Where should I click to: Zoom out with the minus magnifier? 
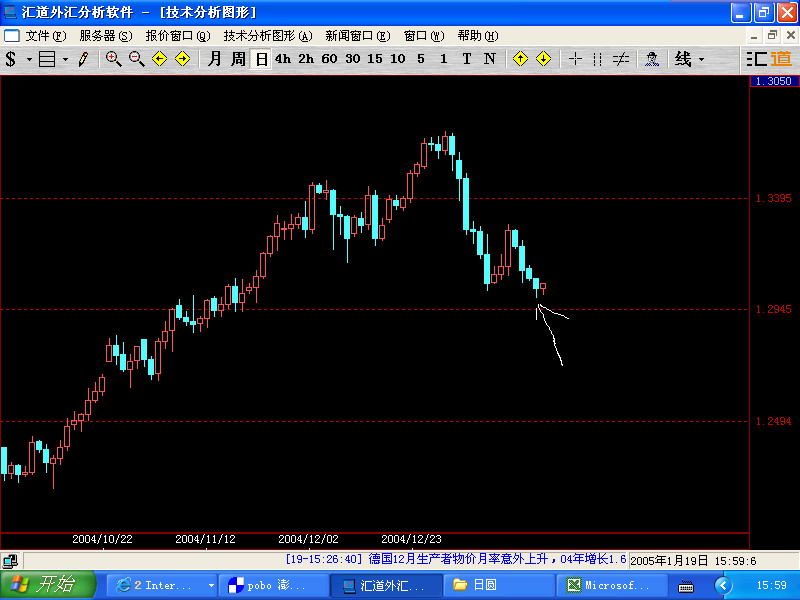pyautogui.click(x=136, y=59)
